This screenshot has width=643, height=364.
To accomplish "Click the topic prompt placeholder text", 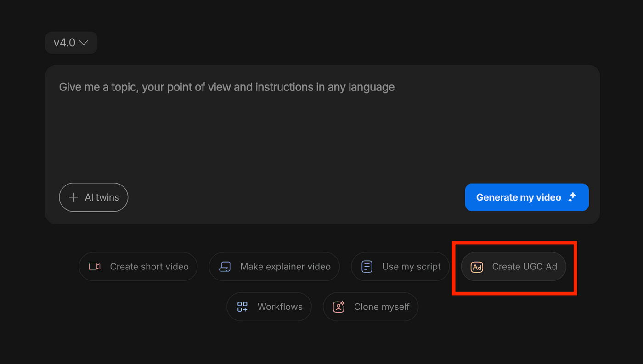I will pos(226,87).
